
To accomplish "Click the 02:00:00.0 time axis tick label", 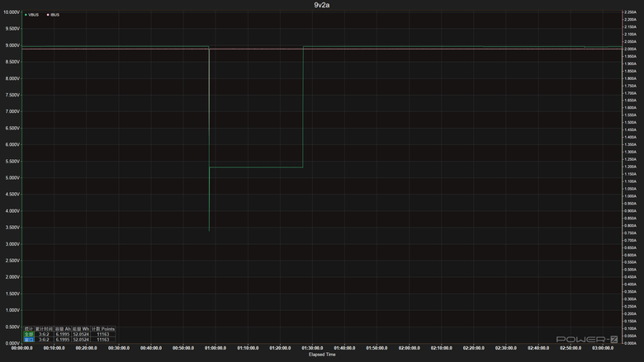I will click(409, 348).
